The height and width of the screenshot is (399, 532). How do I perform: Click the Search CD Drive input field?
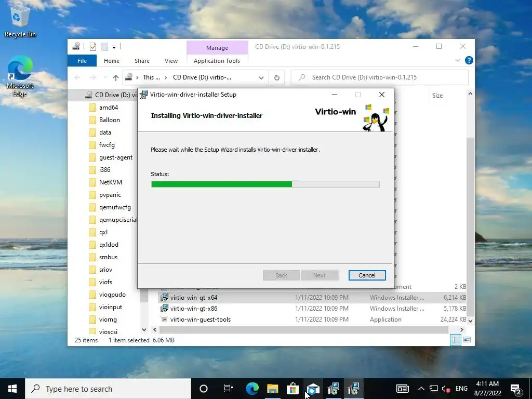click(380, 77)
